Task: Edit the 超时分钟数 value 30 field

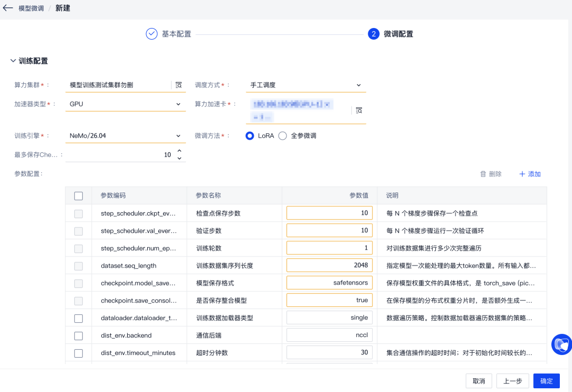Action: point(329,353)
